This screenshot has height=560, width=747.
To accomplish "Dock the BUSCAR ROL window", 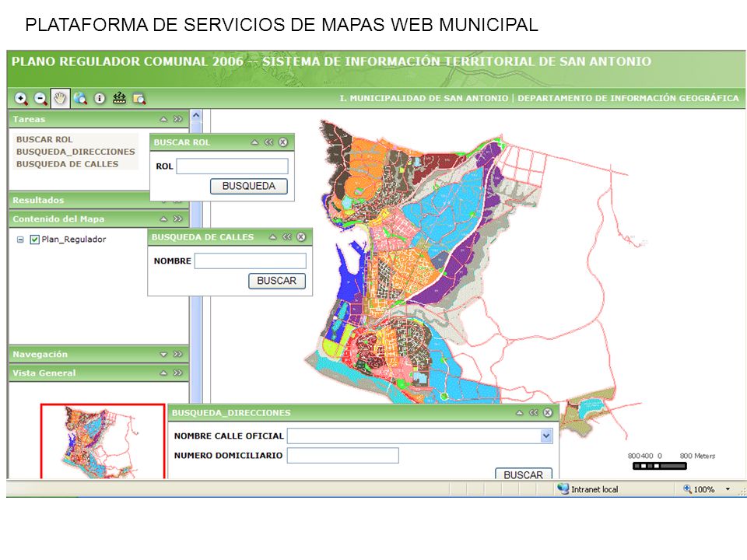I will 268,142.
